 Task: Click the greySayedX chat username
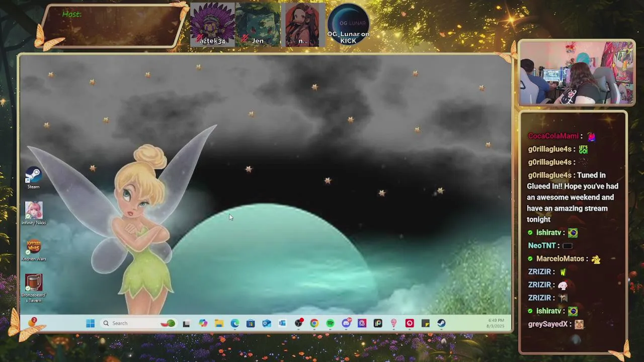[x=547, y=324]
